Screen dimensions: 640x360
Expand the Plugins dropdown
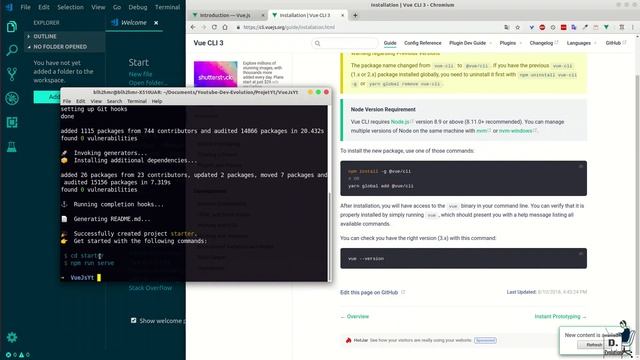coord(511,43)
